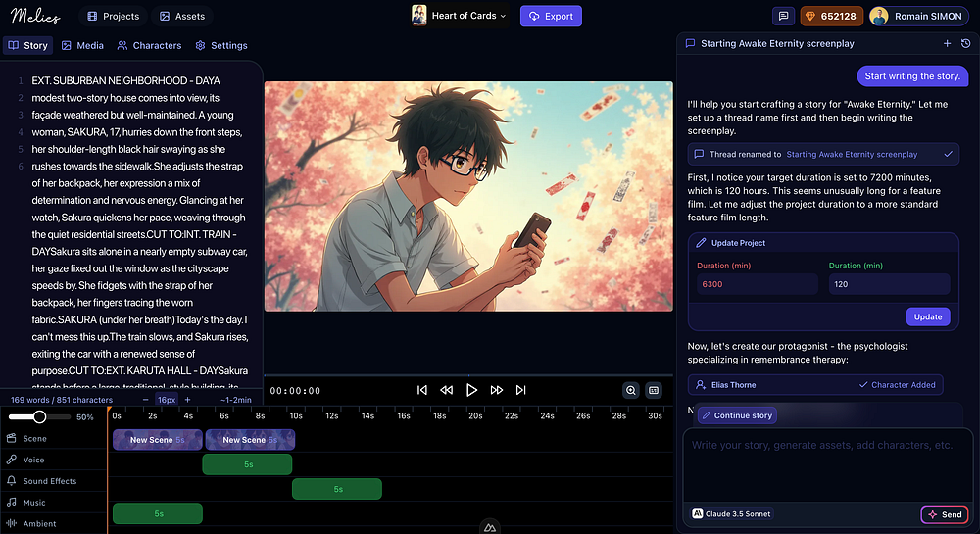Image resolution: width=980 pixels, height=534 pixels.
Task: Adjust the timeline zoom slider handle
Action: [x=39, y=416]
